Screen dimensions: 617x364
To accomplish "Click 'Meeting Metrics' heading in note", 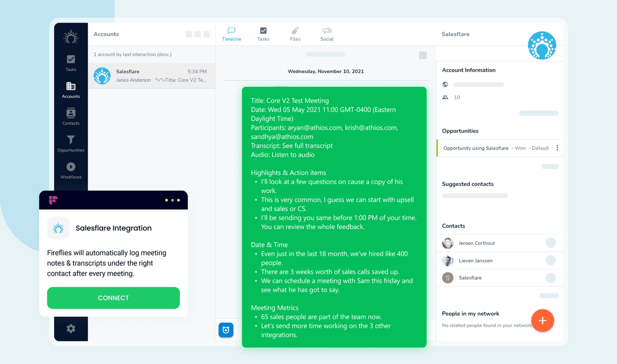I will point(275,307).
